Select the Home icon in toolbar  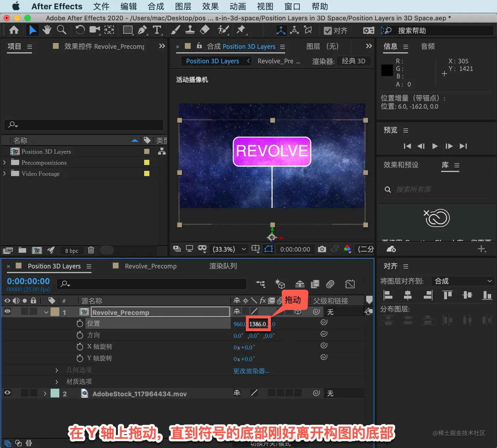14,30
